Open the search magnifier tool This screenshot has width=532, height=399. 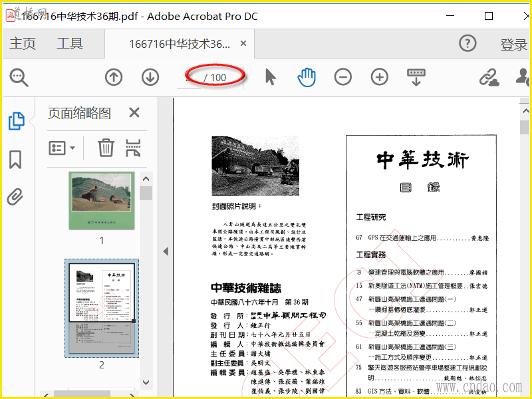19,78
